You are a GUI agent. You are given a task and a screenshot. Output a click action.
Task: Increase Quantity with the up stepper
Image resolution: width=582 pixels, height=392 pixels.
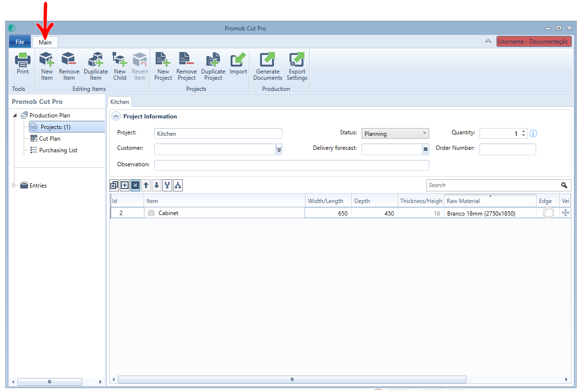pyautogui.click(x=524, y=131)
